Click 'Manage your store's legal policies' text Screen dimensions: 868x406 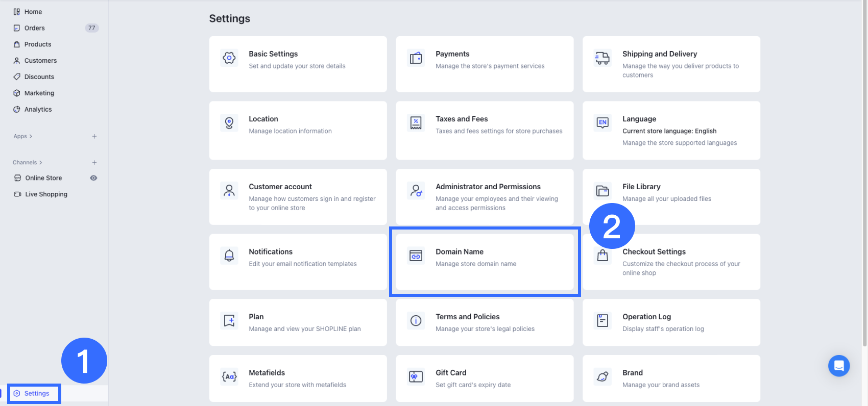point(485,329)
